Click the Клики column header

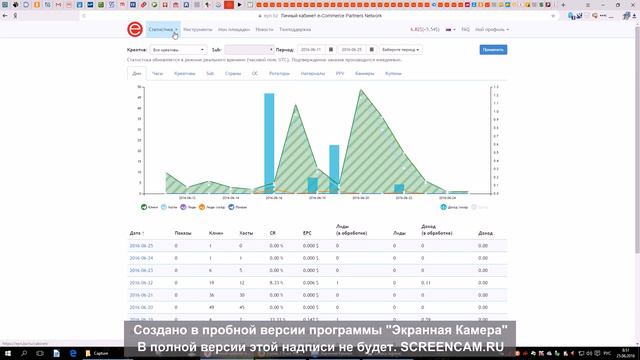pos(216,233)
